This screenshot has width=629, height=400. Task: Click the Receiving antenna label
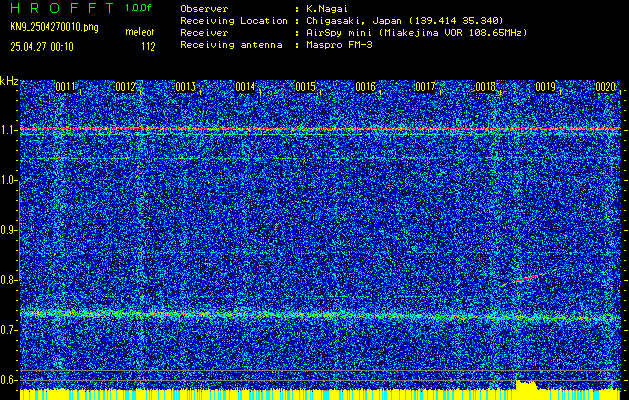pos(231,45)
